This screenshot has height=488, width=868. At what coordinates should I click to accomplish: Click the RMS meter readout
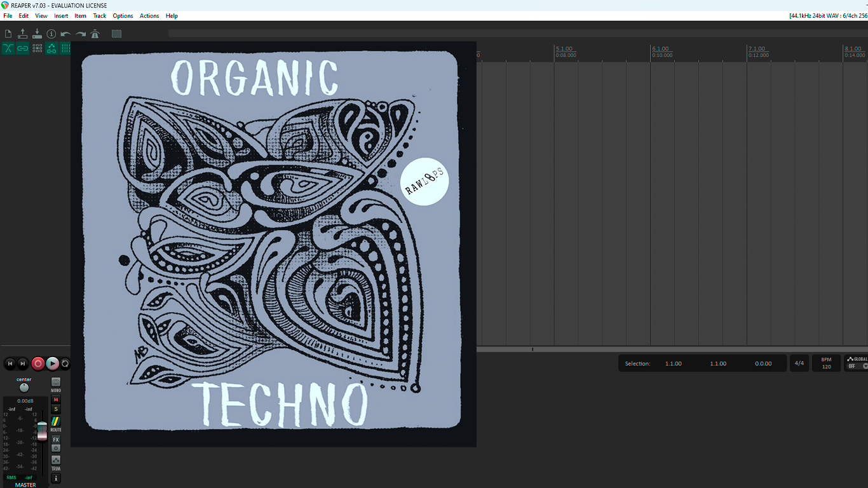(19, 477)
